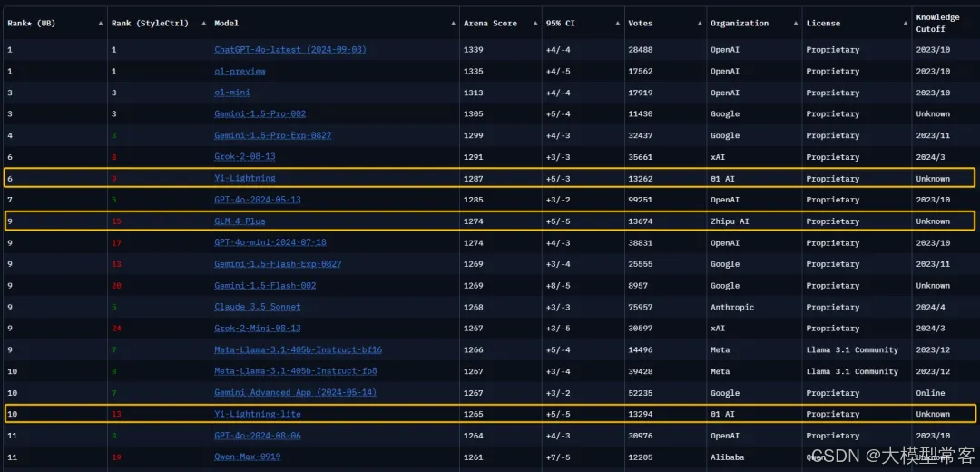Viewport: 980px width, 472px height.
Task: Follow the Gemini-1.5-Pro-Exp-0827 link
Action: pyautogui.click(x=272, y=135)
